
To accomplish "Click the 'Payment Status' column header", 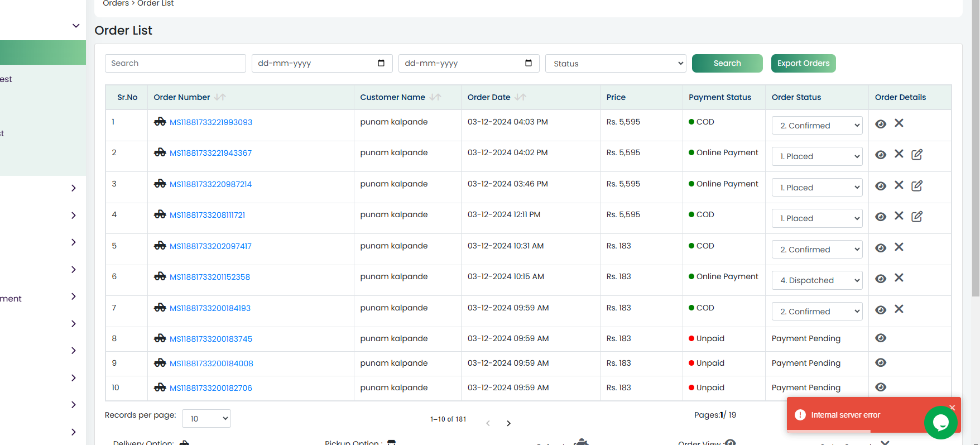I will (x=720, y=97).
